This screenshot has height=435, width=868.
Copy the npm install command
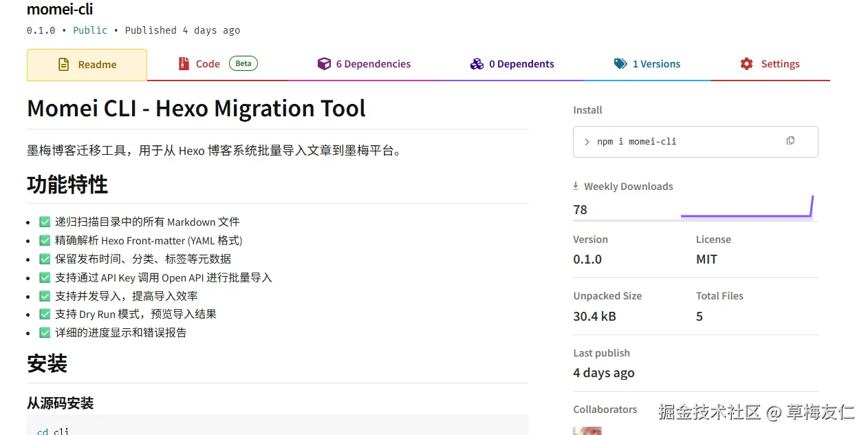tap(790, 141)
